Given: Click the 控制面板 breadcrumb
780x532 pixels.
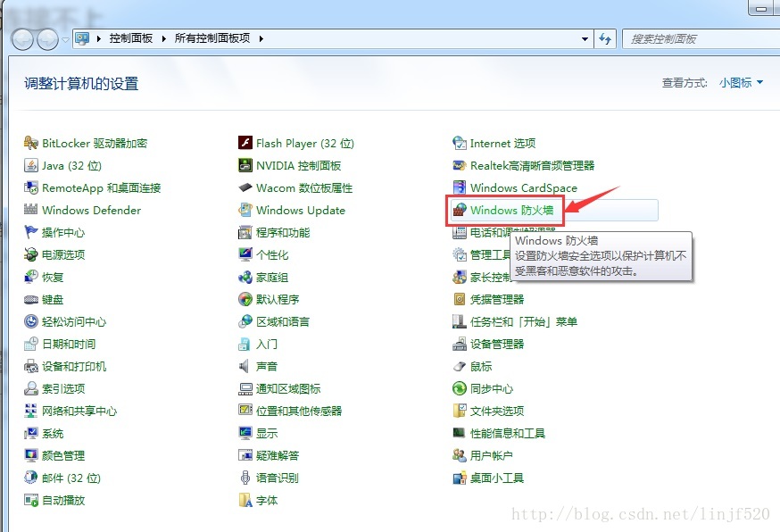Looking at the screenshot, I should pyautogui.click(x=131, y=38).
